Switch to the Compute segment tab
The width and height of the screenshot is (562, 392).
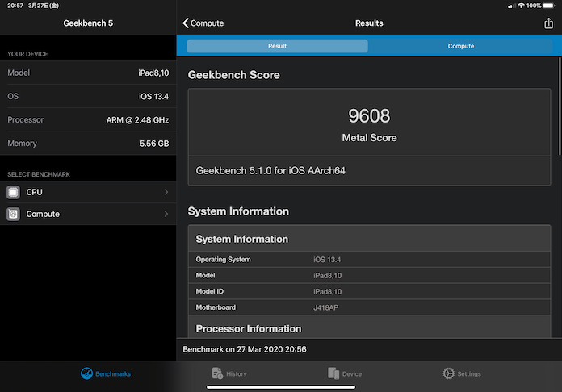(x=461, y=46)
